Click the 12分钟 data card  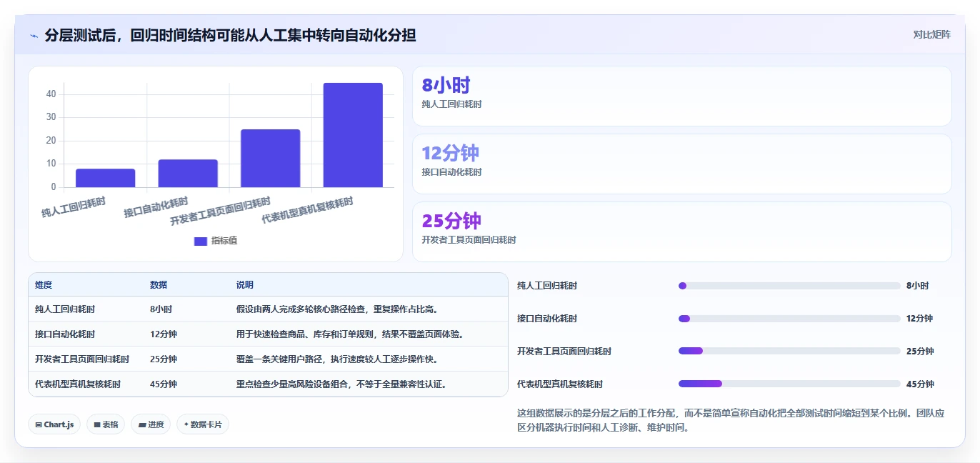[x=682, y=164]
